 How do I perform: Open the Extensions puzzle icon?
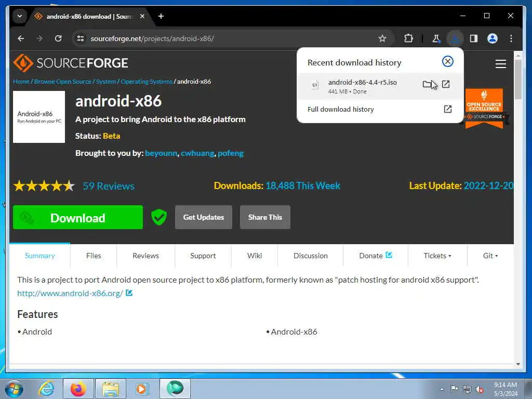tap(408, 38)
